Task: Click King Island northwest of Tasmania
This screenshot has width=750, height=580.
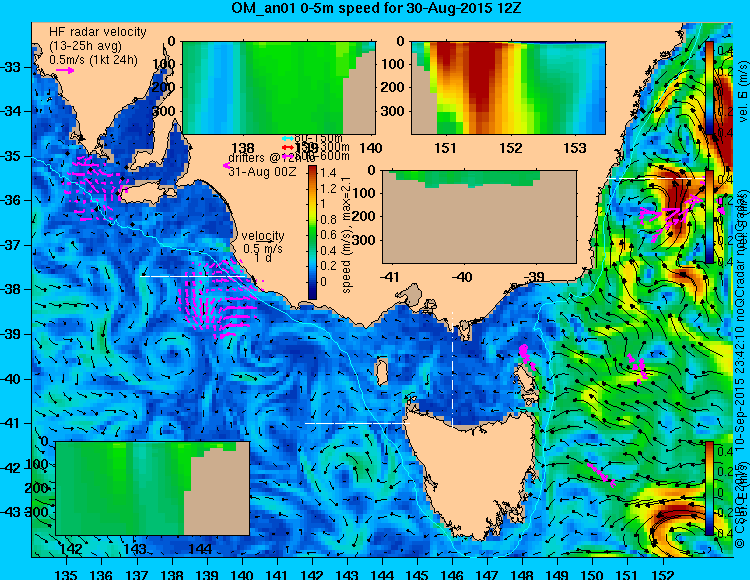Action: 382,371
